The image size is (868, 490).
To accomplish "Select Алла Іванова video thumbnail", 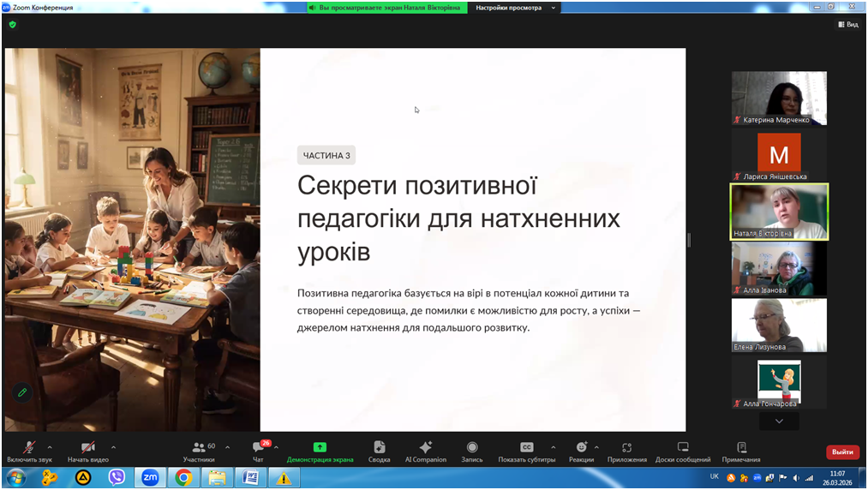I will (779, 268).
